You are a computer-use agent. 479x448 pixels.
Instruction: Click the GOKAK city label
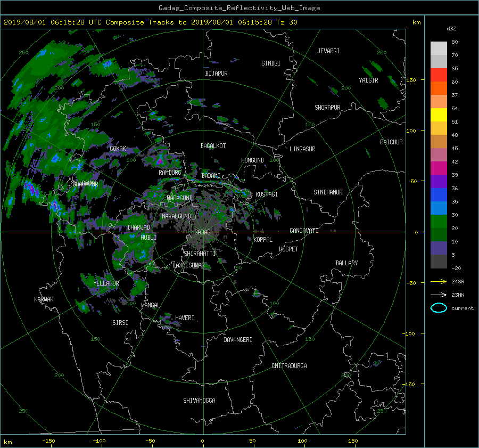(x=118, y=149)
